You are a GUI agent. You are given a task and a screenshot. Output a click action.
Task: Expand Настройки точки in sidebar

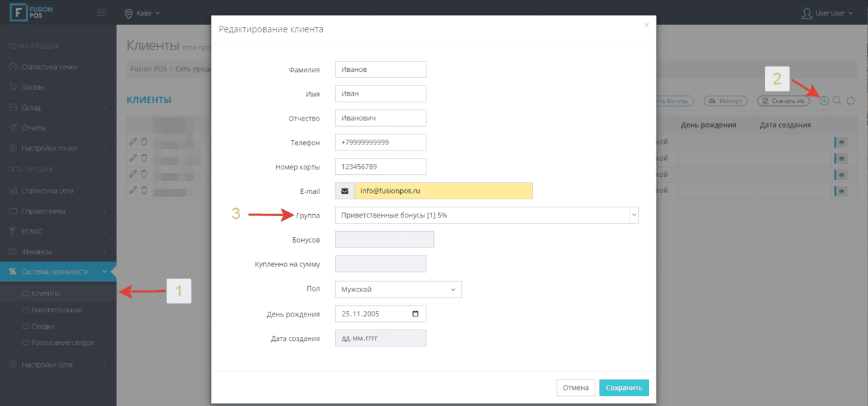pos(58,148)
